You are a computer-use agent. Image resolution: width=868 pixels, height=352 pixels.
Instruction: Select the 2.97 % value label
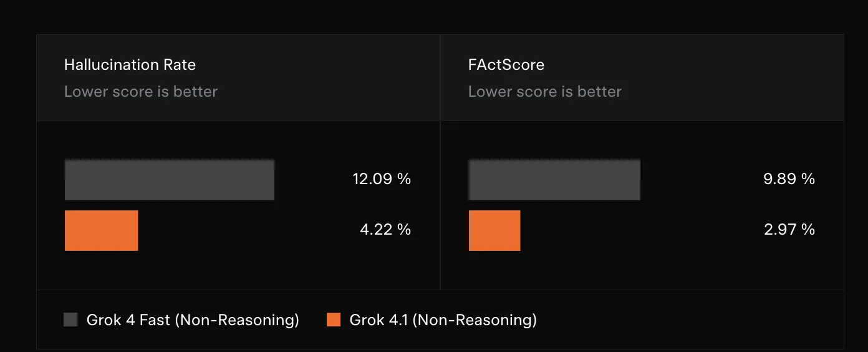point(789,230)
